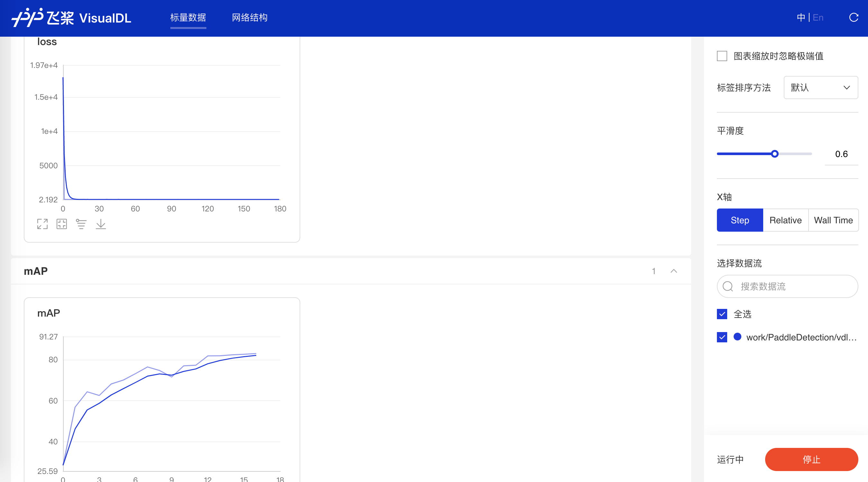
Task: Click the refresh icon in header
Action: click(854, 18)
